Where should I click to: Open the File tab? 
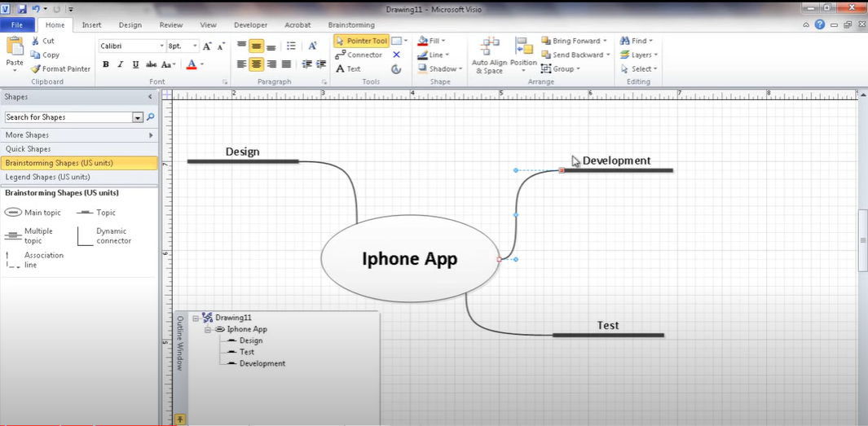17,25
